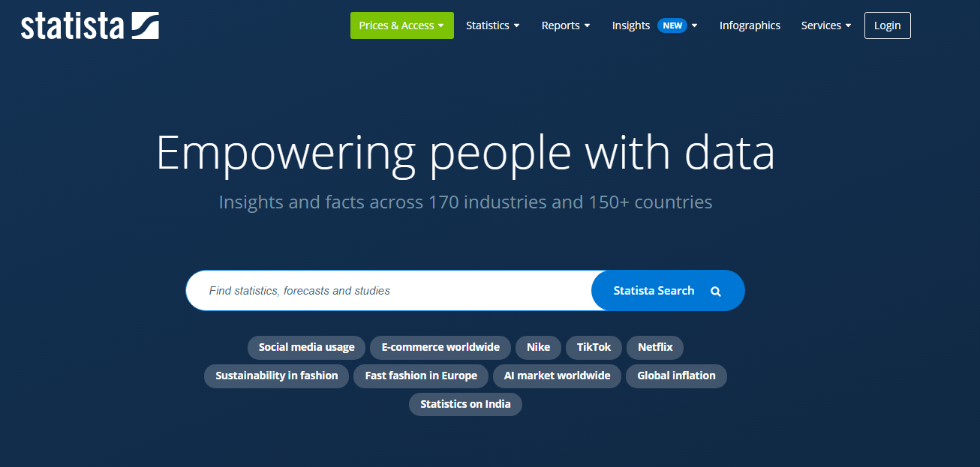This screenshot has width=980, height=467.
Task: Expand the Services menu arrow
Action: 849,26
